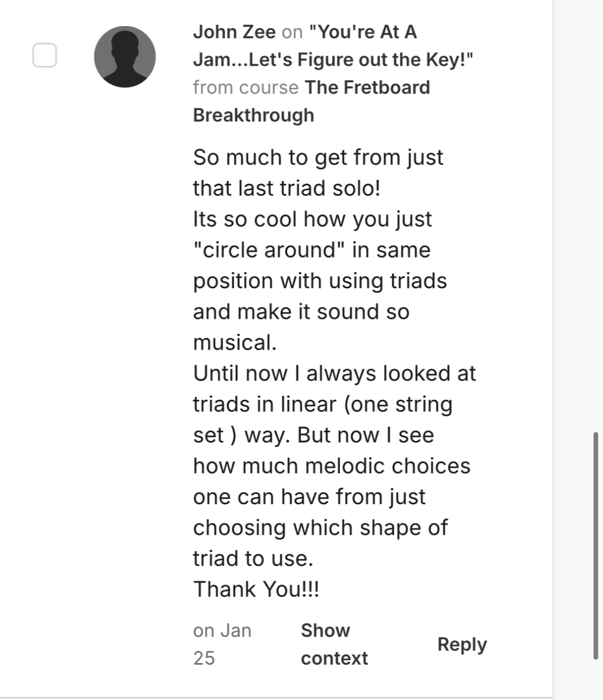This screenshot has height=700, width=603.
Task: Click the quoted "circle around" phrase
Action: coord(268,250)
